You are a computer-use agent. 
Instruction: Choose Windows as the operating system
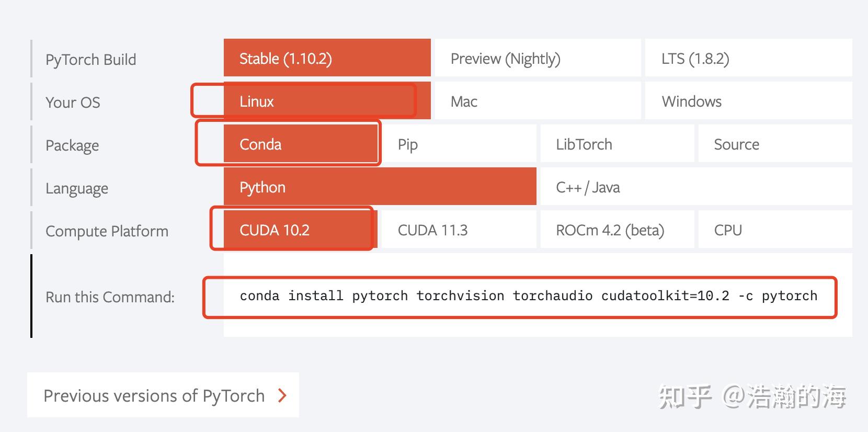[748, 101]
